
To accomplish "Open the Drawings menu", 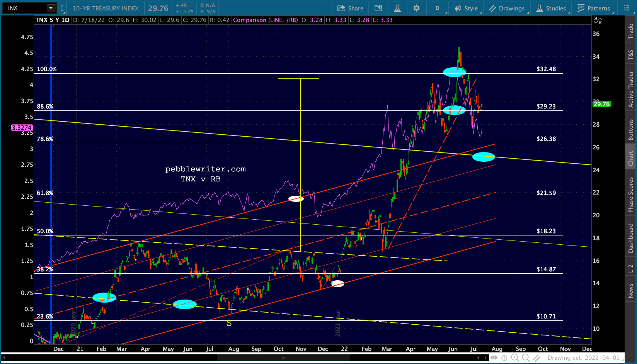I will coord(507,8).
